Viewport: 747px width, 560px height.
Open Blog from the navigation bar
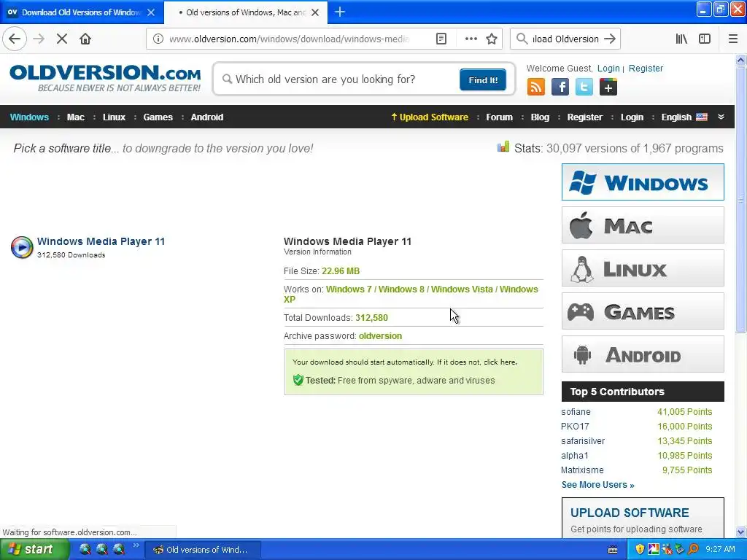pos(540,117)
